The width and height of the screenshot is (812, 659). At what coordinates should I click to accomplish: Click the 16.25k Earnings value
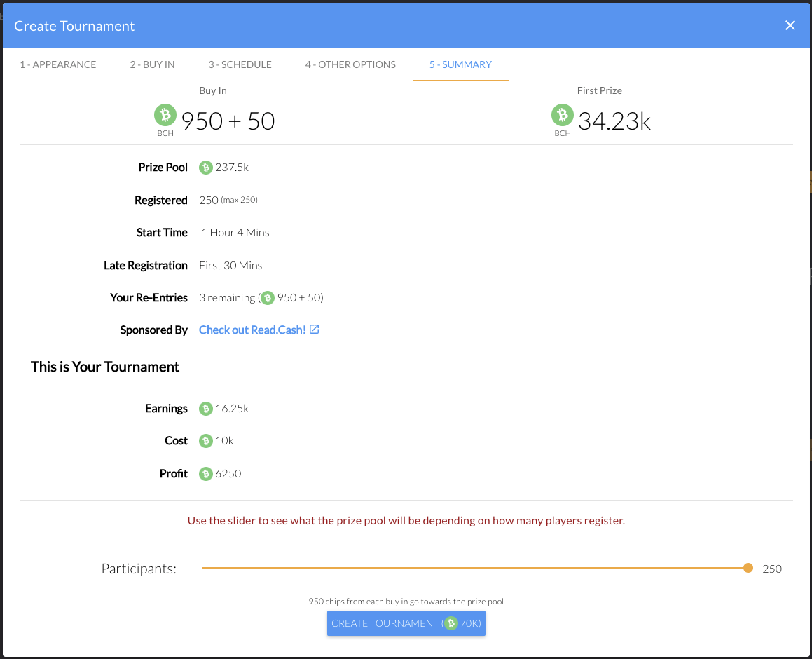point(232,409)
